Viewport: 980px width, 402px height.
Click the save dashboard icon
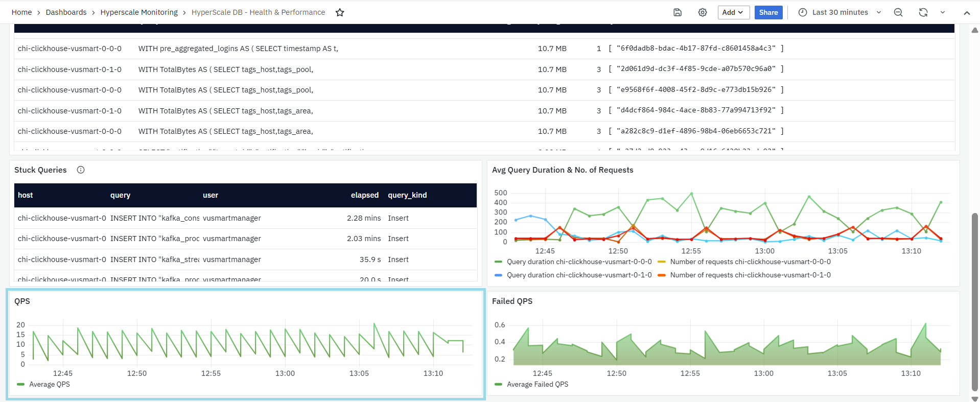[678, 13]
